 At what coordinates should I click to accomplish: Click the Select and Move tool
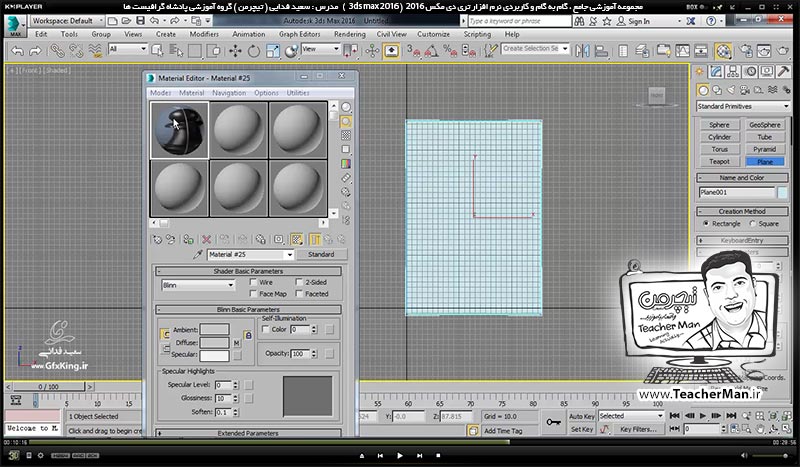pyautogui.click(x=235, y=51)
